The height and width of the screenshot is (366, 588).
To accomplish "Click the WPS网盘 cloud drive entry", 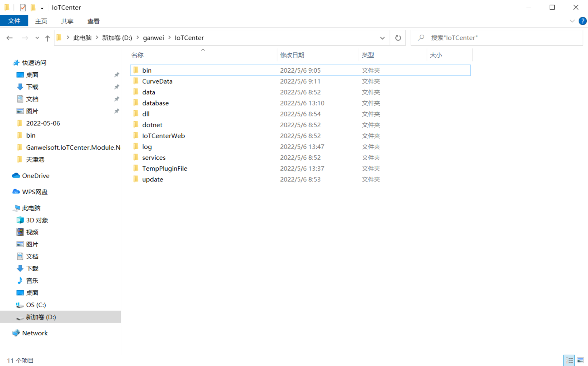I will click(35, 192).
